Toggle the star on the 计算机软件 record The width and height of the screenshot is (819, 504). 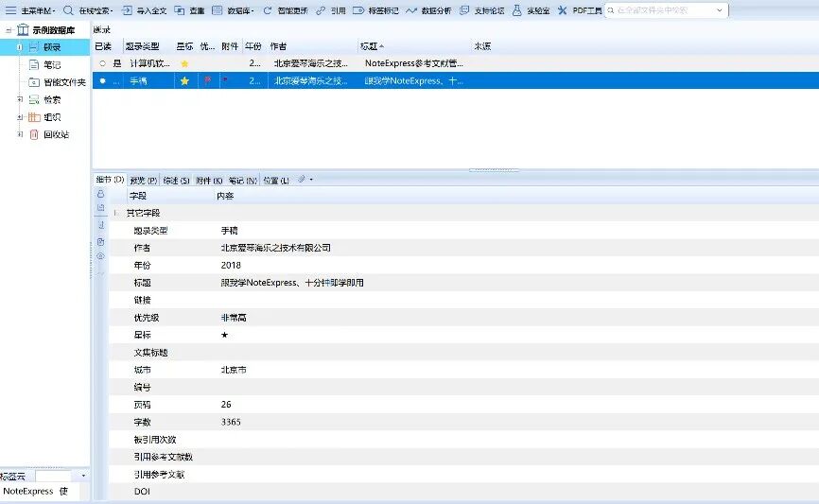pyautogui.click(x=184, y=63)
